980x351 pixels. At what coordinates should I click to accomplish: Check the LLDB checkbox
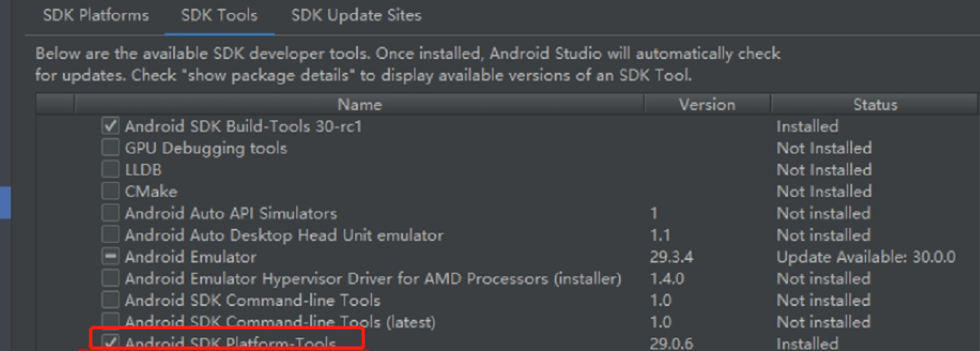tap(110, 170)
